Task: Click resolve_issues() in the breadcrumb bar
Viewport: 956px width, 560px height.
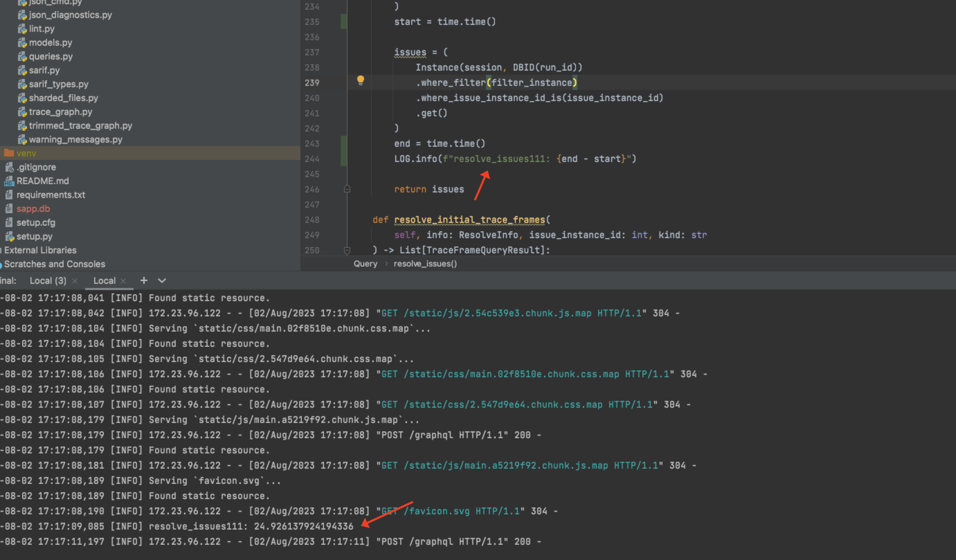Action: coord(426,263)
